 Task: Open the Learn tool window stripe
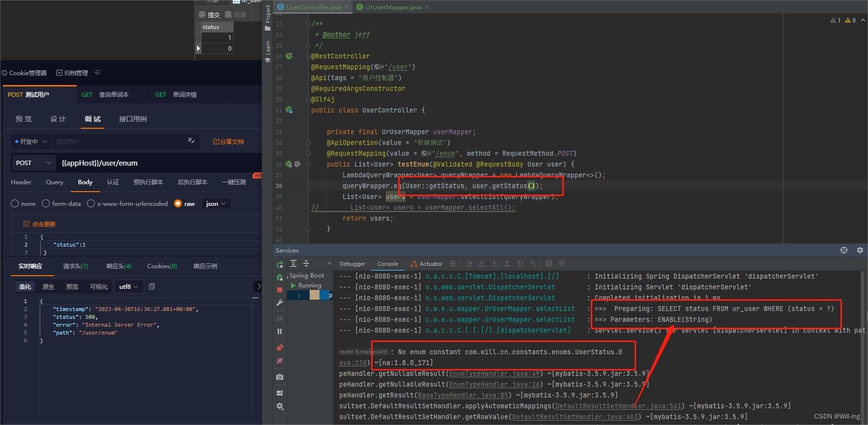(268, 52)
